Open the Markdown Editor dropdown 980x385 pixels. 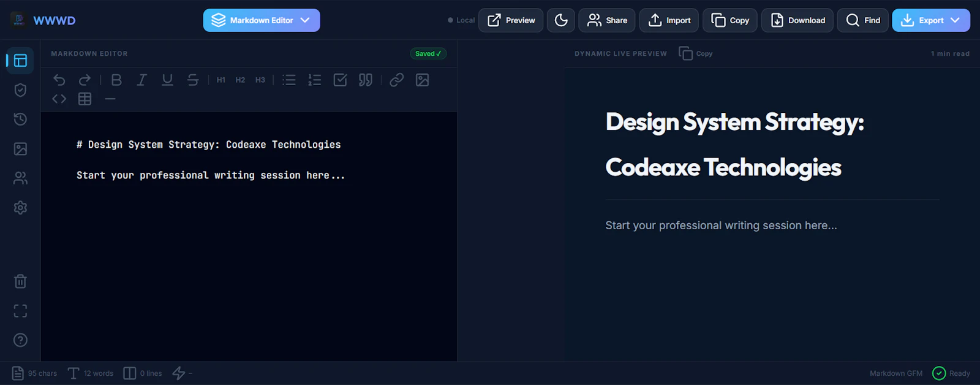pos(262,20)
